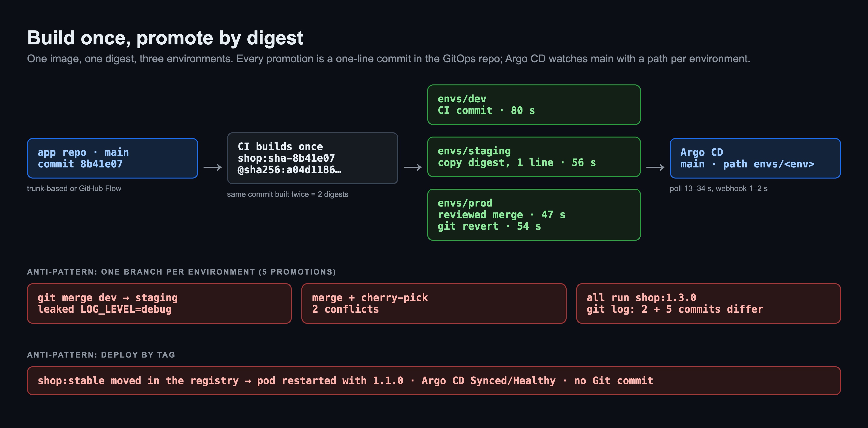
Task: Click 'trunk-based or GitHub Flow' caption
Action: tap(74, 188)
